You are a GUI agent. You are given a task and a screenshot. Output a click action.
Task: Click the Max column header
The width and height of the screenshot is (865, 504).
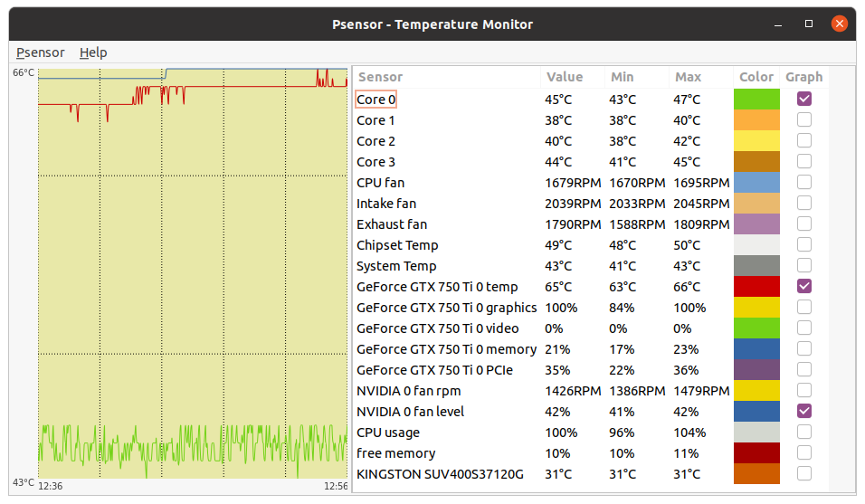(x=687, y=77)
